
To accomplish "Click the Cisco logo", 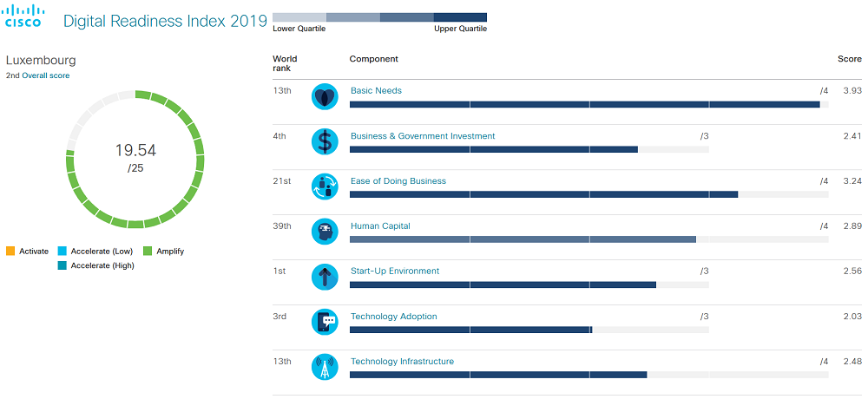I will (x=24, y=16).
